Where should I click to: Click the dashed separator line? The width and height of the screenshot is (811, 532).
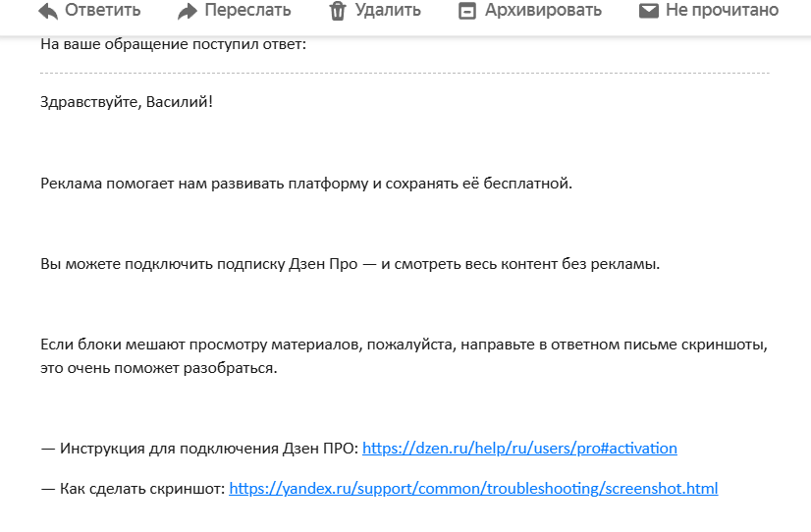point(405,74)
